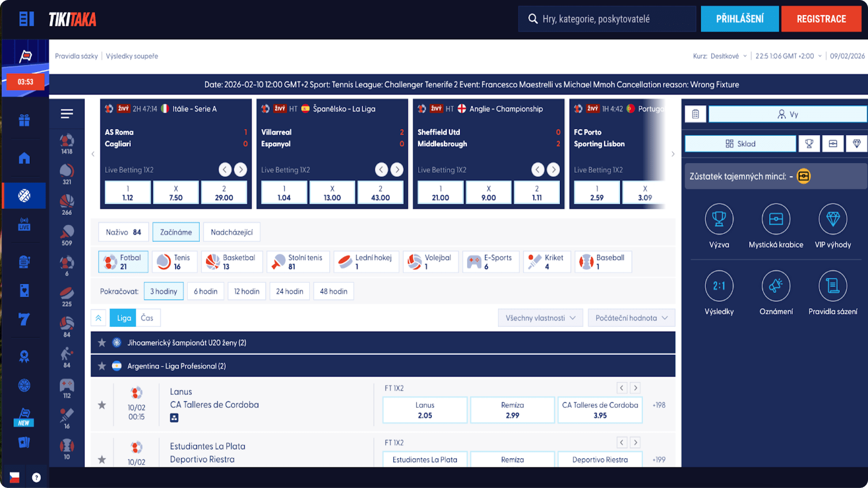Open the Výsledky 2:1 icon
Image resolution: width=868 pixels, height=488 pixels.
[719, 286]
